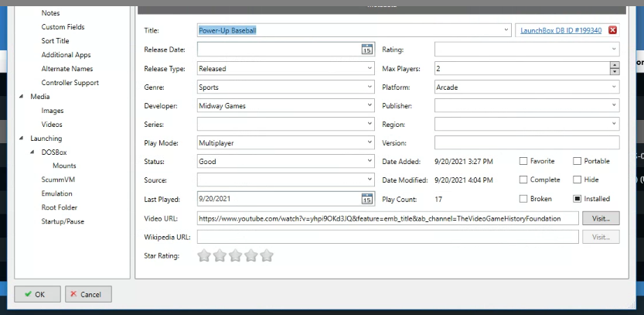644x315 pixels.
Task: Collapse the Media tree section
Action: pos(21,97)
